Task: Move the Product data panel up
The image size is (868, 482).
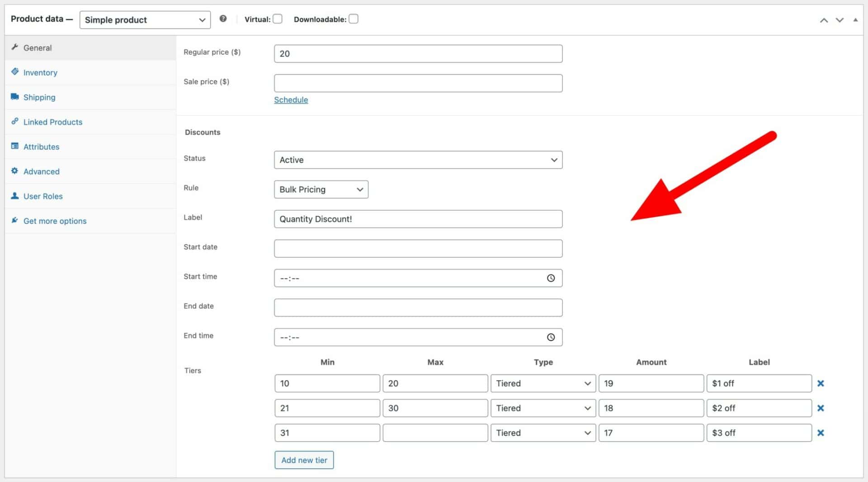Action: tap(824, 20)
